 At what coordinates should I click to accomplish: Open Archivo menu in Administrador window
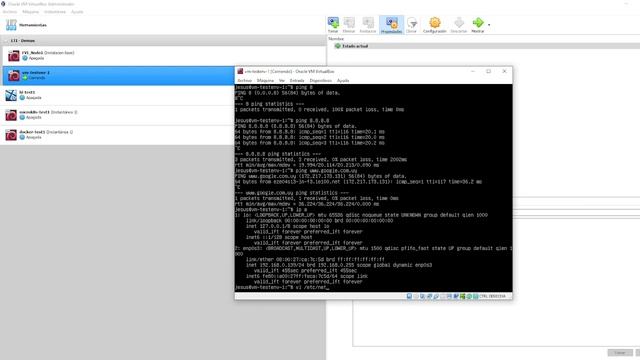pyautogui.click(x=10, y=12)
